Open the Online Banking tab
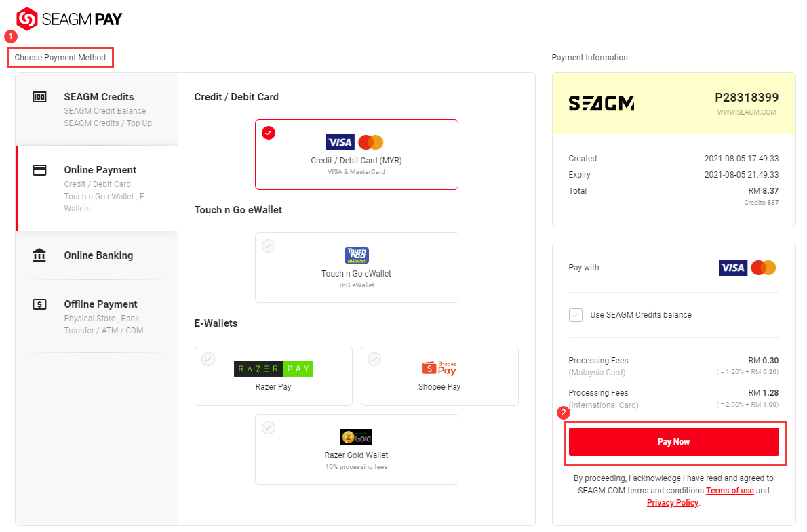Image resolution: width=807 pixels, height=532 pixels. (x=97, y=255)
